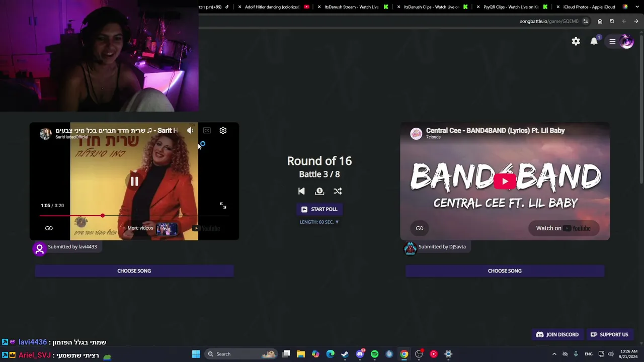Switch to the TikTok (+99) tab
This screenshot has height=362, width=644.
[214, 7]
